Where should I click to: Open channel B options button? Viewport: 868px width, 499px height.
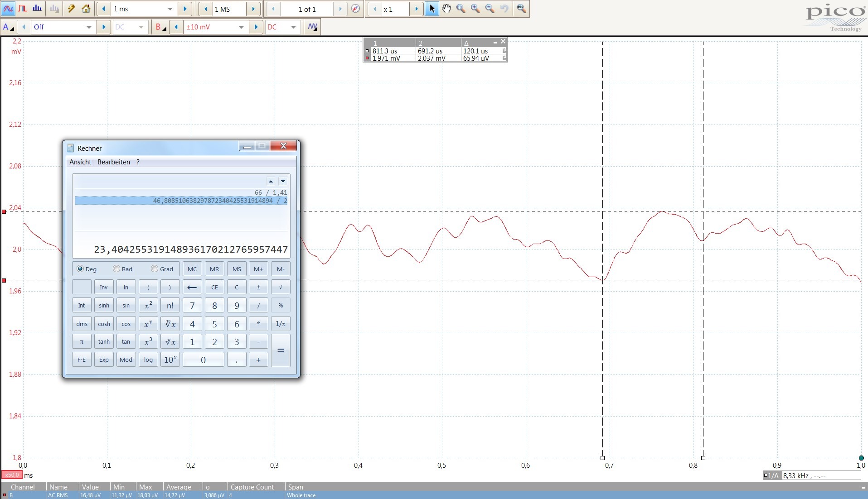click(160, 27)
